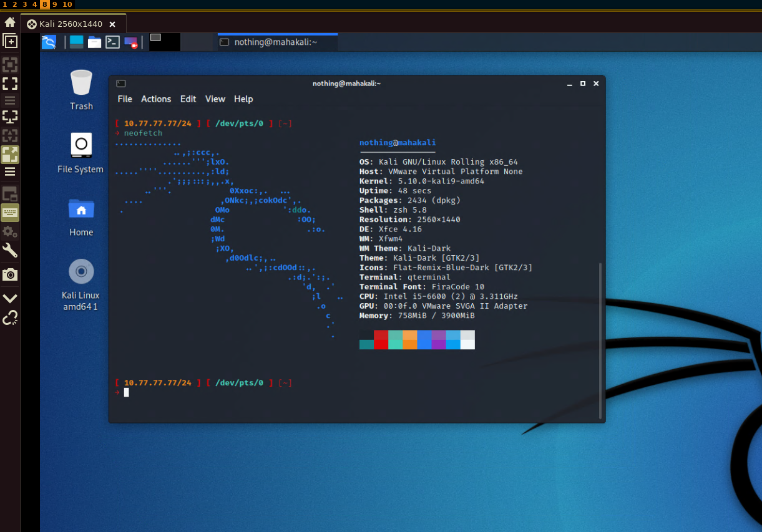
Task: Close the Kali 2560x1440 tab
Action: tap(112, 24)
